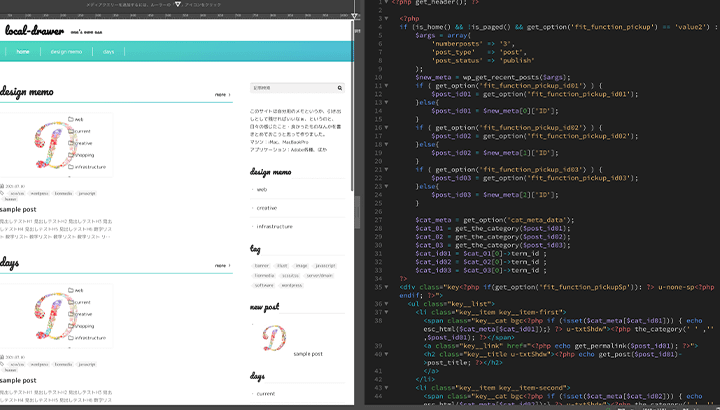Click the more link beside design memo heading

(221, 95)
